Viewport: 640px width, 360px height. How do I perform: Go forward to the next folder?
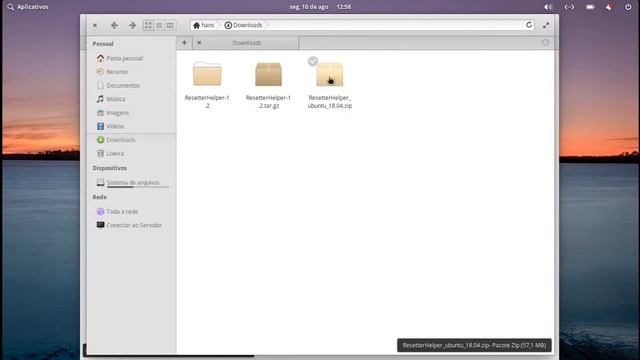click(132, 25)
